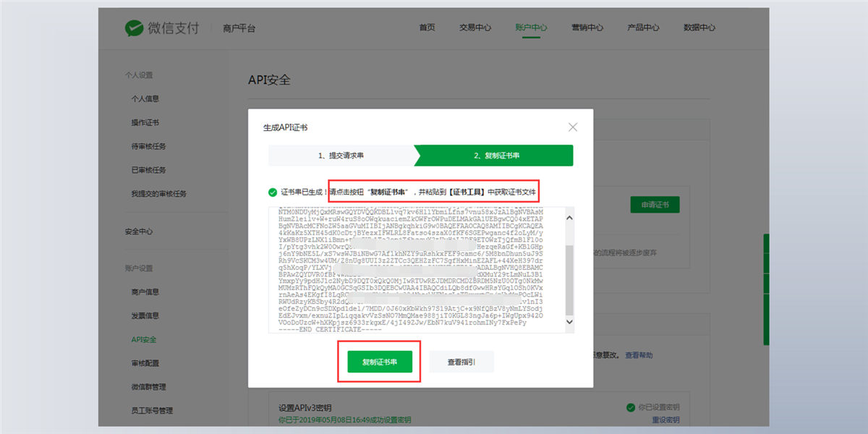
Task: Go to 员工账号管理 in the sidebar
Action: 152,411
